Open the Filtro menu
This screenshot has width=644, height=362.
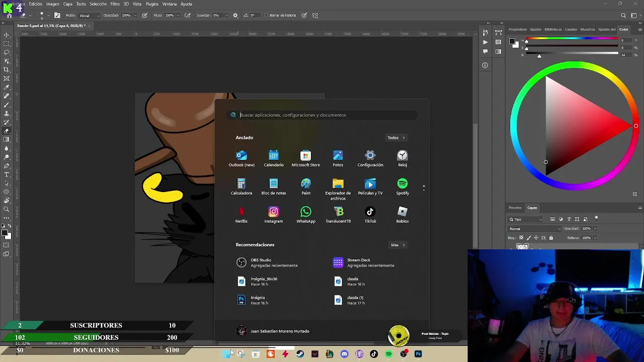click(115, 4)
